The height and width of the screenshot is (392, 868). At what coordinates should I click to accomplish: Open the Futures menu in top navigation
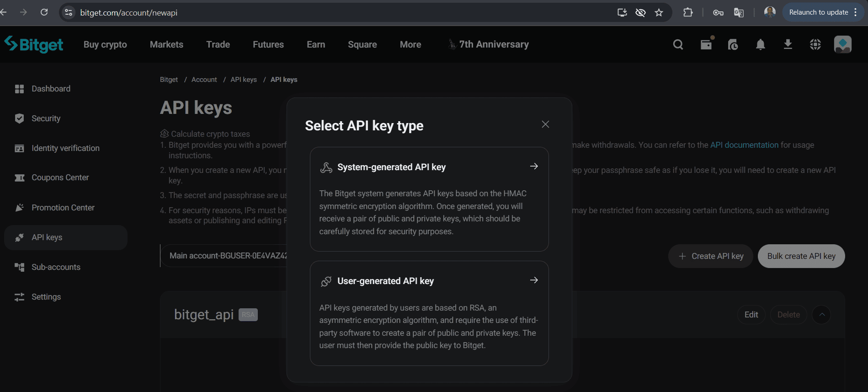click(268, 44)
